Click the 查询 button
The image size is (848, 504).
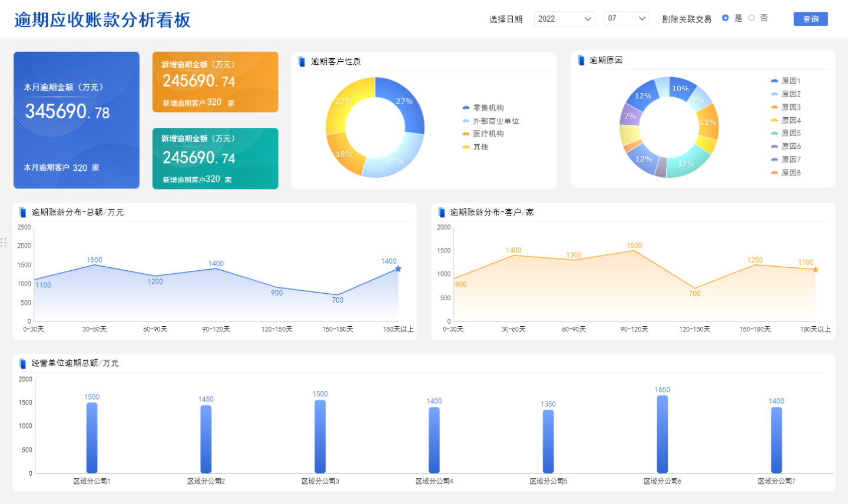pos(810,18)
